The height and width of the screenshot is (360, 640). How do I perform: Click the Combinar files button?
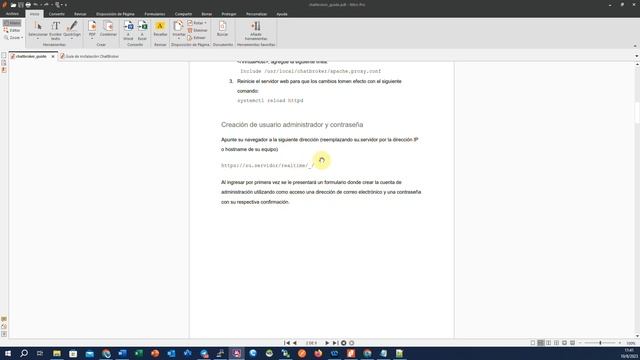click(x=108, y=30)
